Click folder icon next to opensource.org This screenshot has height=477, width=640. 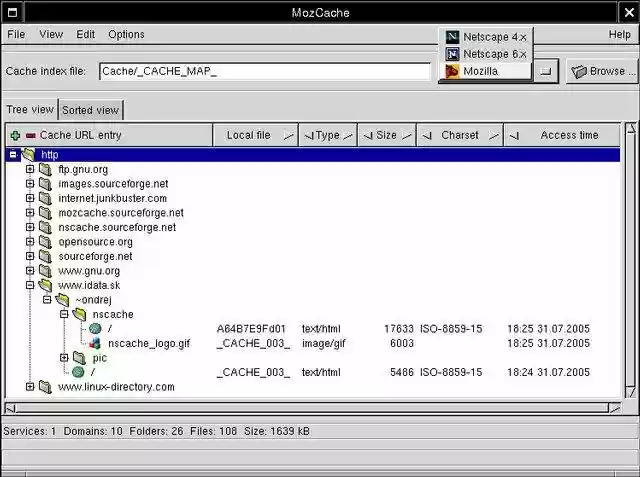pos(45,242)
